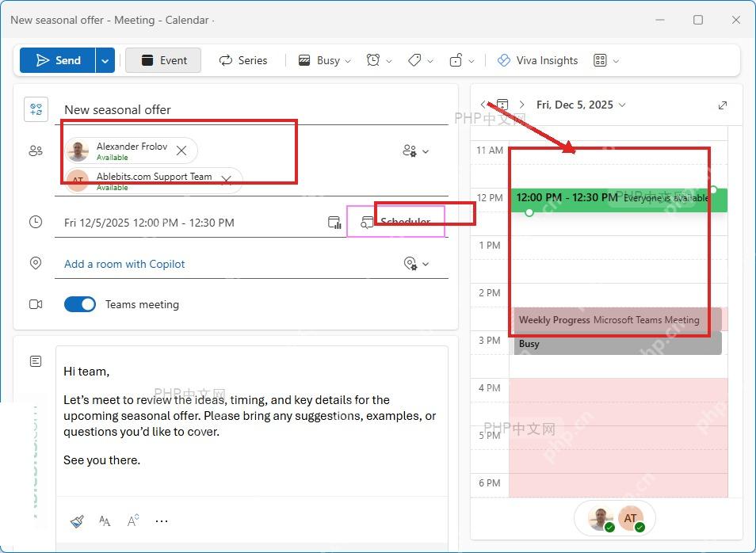Open the meeting poll icon
Image resolution: width=756 pixels, height=553 pixels.
[334, 223]
